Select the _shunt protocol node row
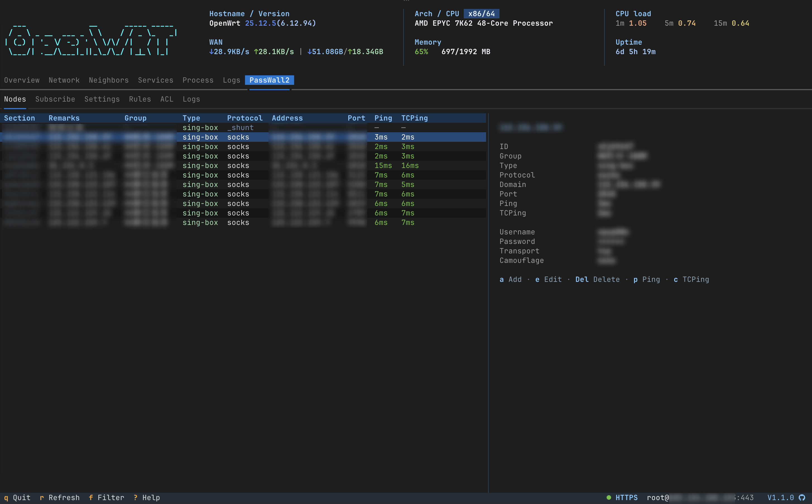 click(x=243, y=128)
